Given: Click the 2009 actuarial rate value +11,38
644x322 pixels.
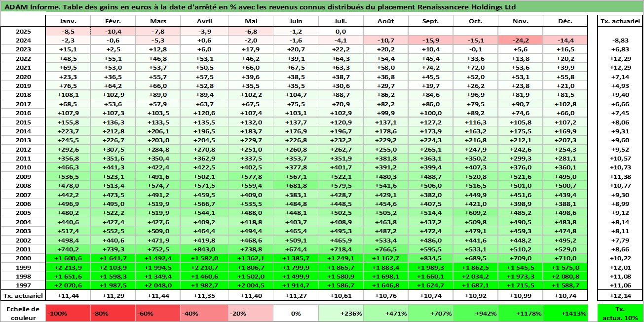Looking at the screenshot, I should (x=619, y=177).
